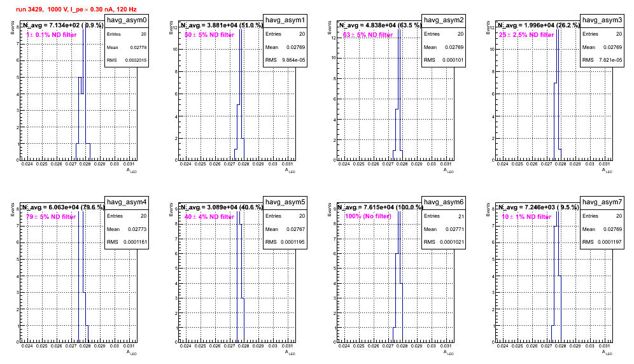The height and width of the screenshot is (364, 634).
Task: Click 'N_avg = 3.089e+04 (40.6 %)' text
Action: tap(222, 207)
